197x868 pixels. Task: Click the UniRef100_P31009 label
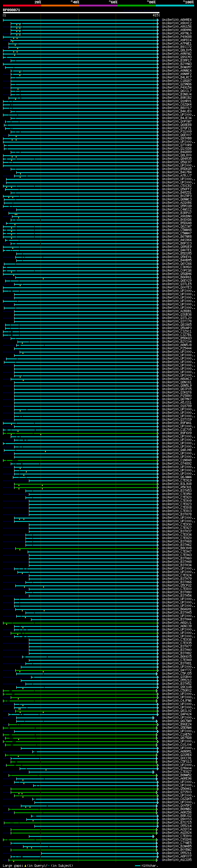[x=177, y=132]
